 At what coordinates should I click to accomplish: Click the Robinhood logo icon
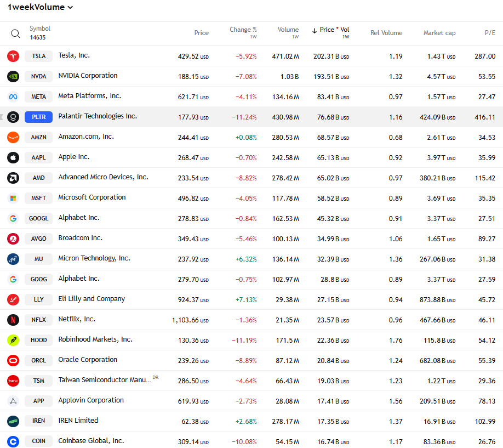coord(13,340)
